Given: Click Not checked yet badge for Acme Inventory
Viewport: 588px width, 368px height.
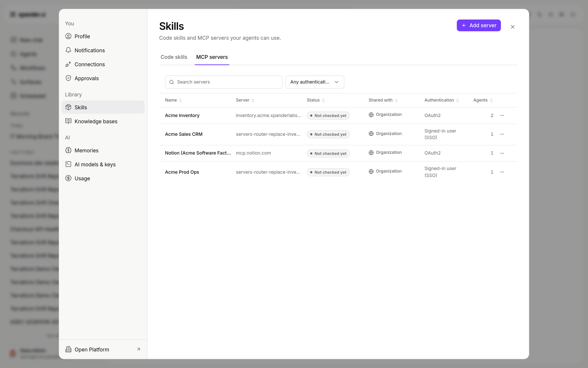Looking at the screenshot, I should tap(328, 116).
